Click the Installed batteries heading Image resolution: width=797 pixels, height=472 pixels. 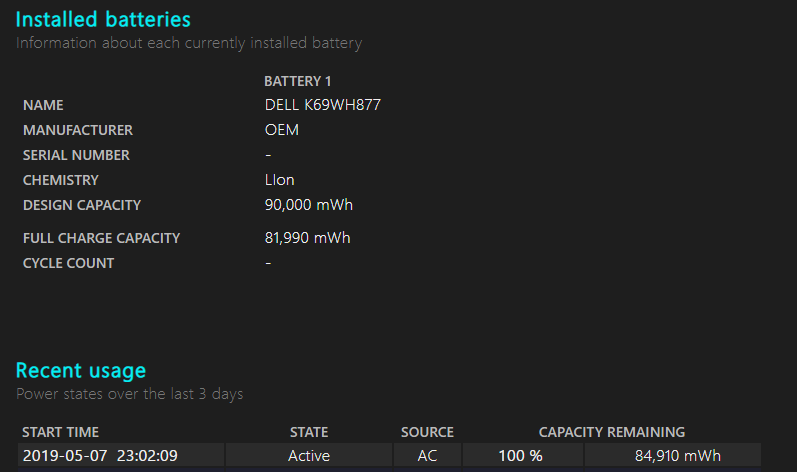(103, 20)
